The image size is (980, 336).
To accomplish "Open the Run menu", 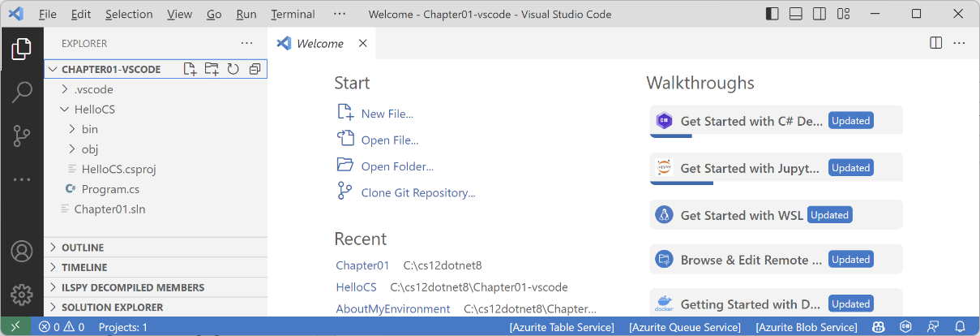I will (x=246, y=14).
